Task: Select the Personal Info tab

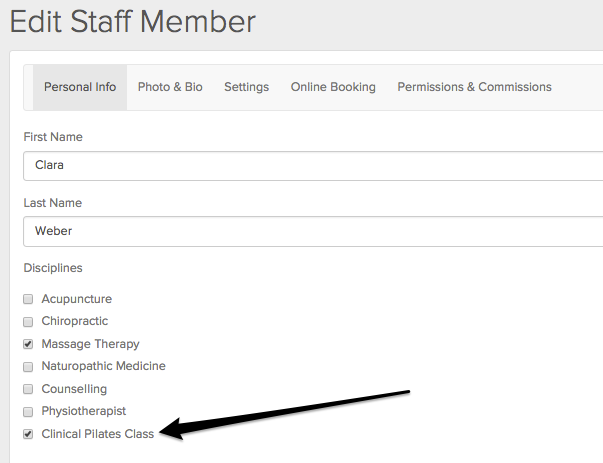Action: [80, 87]
